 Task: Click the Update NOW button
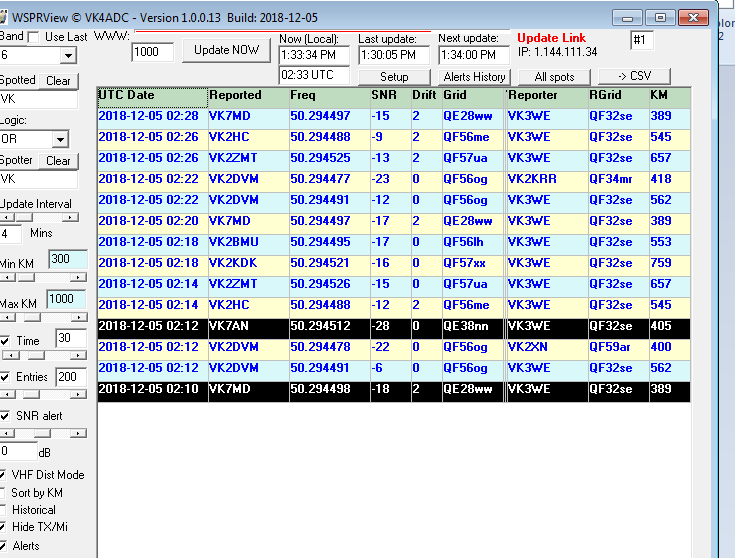tap(227, 49)
